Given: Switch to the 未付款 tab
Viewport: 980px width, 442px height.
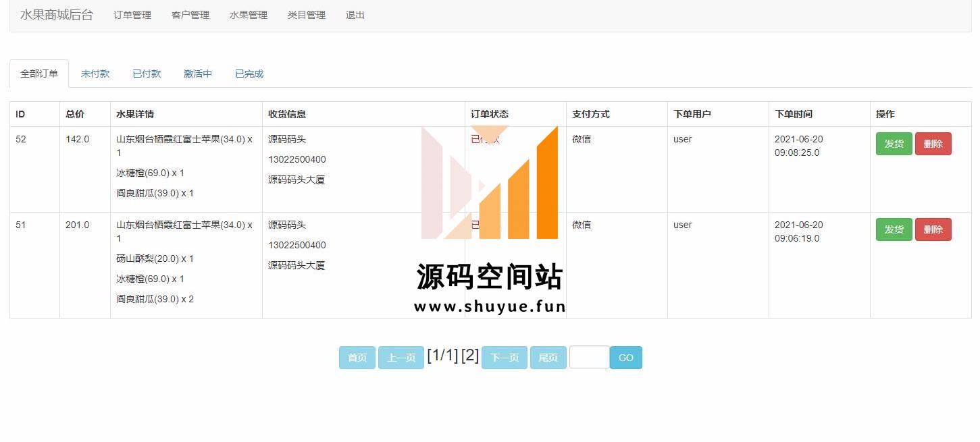Looking at the screenshot, I should coord(95,74).
